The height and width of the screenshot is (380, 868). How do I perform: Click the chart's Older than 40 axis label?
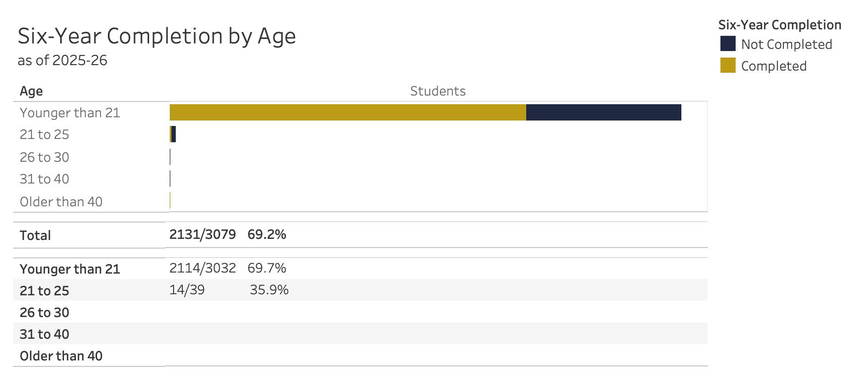[61, 202]
